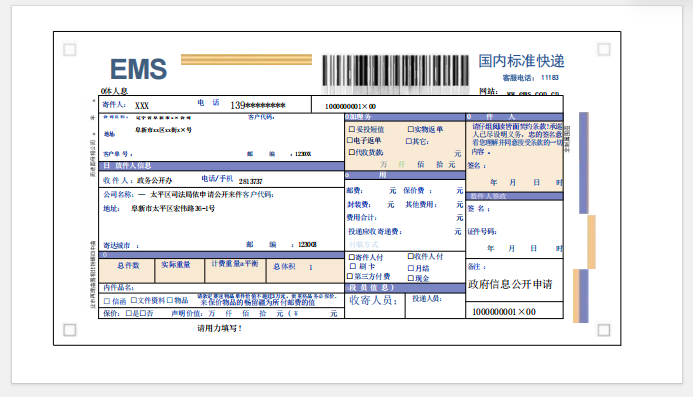Click the sender phone 139********
Image resolution: width=693 pixels, height=397 pixels.
258,105
